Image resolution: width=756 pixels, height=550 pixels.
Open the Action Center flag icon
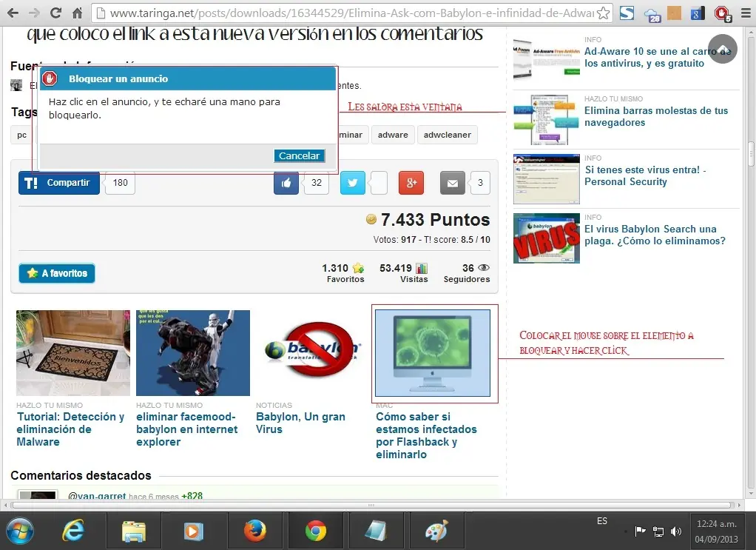click(641, 531)
